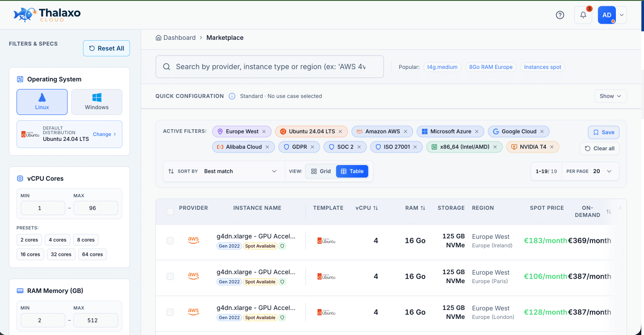Remove the ISO 27001 filter chip
The width and height of the screenshot is (644, 335).
415,147
